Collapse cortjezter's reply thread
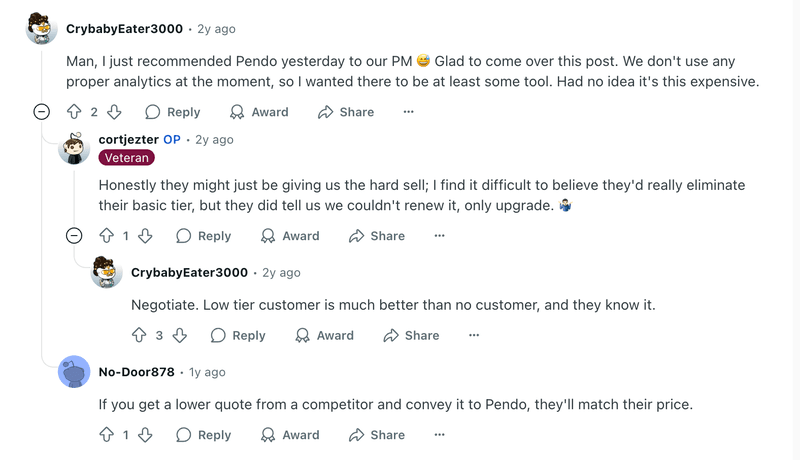Viewport: 800px width, 460px height. point(73,236)
